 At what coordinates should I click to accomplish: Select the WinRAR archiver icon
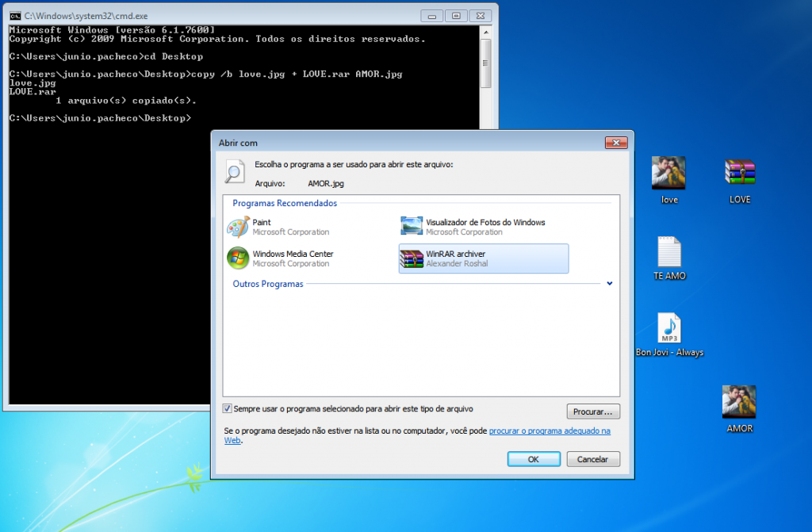click(412, 258)
